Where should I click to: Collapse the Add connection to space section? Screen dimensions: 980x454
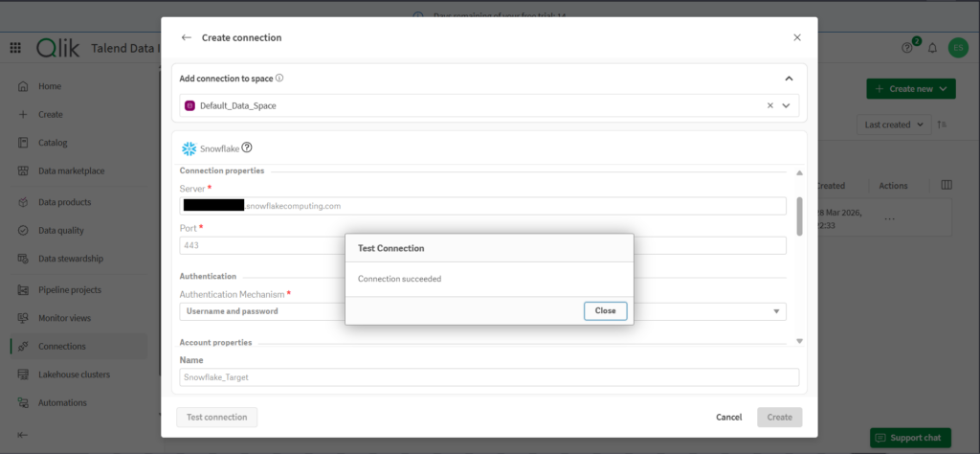(789, 79)
